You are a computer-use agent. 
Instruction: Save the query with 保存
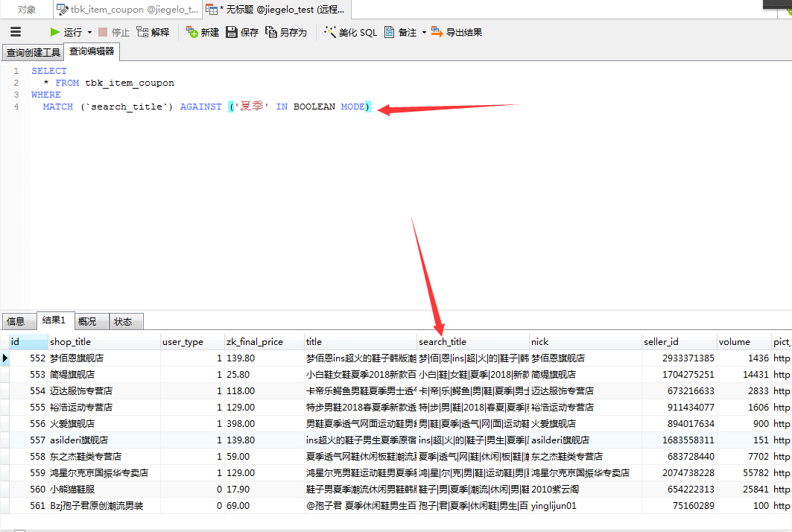[x=242, y=32]
